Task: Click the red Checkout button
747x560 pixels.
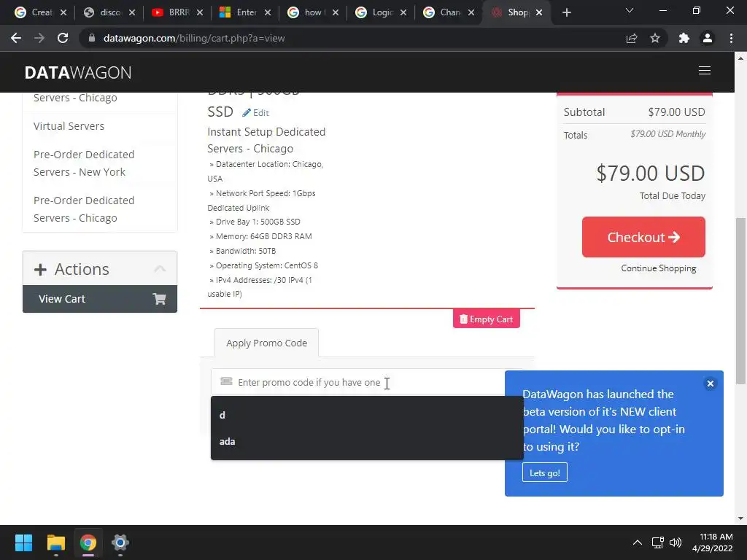Action: point(643,237)
